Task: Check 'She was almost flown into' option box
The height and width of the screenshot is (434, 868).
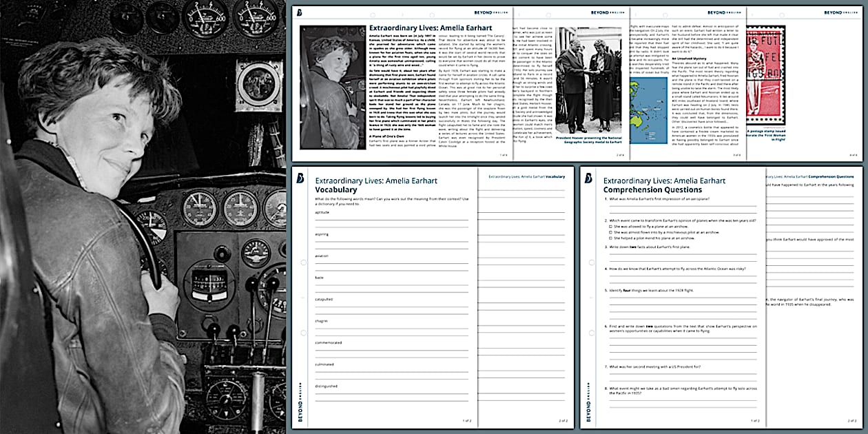Action: click(610, 231)
